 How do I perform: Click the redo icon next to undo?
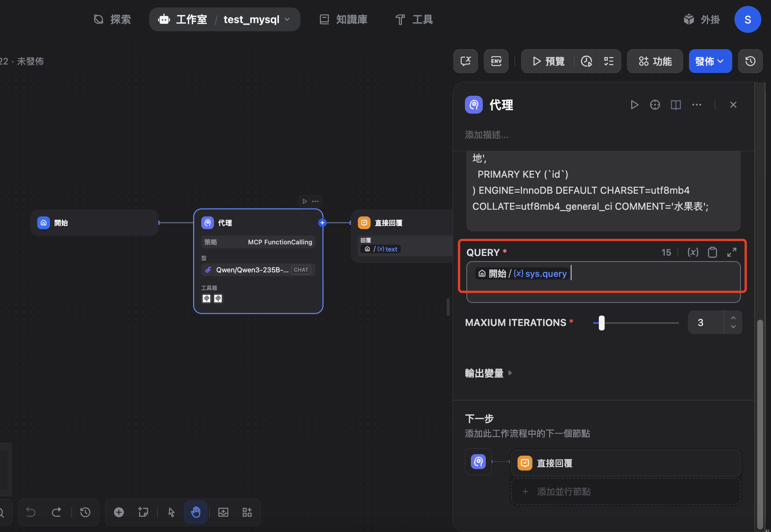pyautogui.click(x=57, y=512)
